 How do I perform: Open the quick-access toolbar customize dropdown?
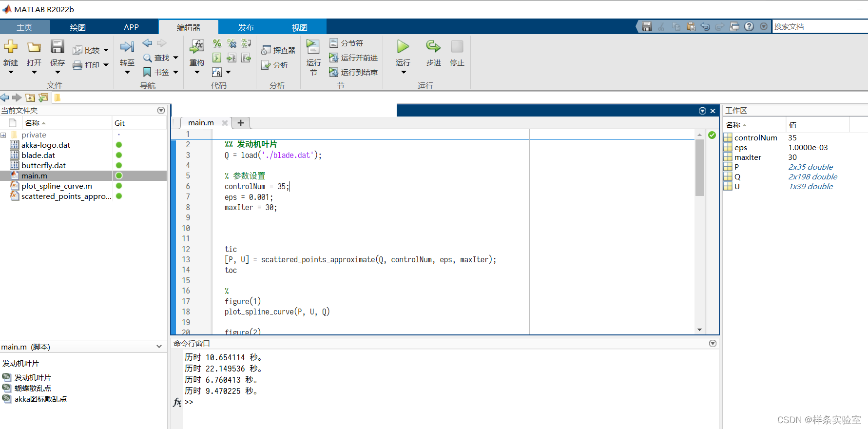(x=764, y=27)
